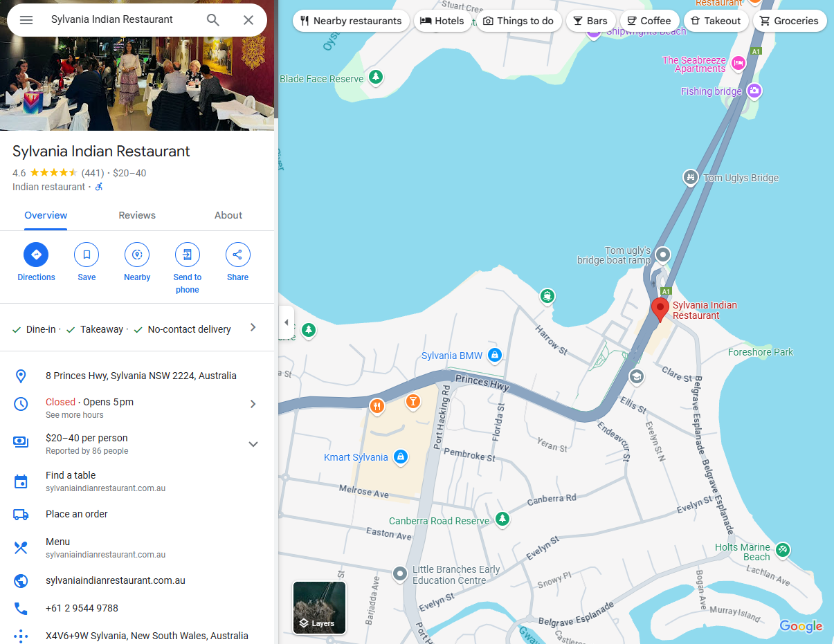
Task: Click the Google logo on the map
Action: pos(801,626)
